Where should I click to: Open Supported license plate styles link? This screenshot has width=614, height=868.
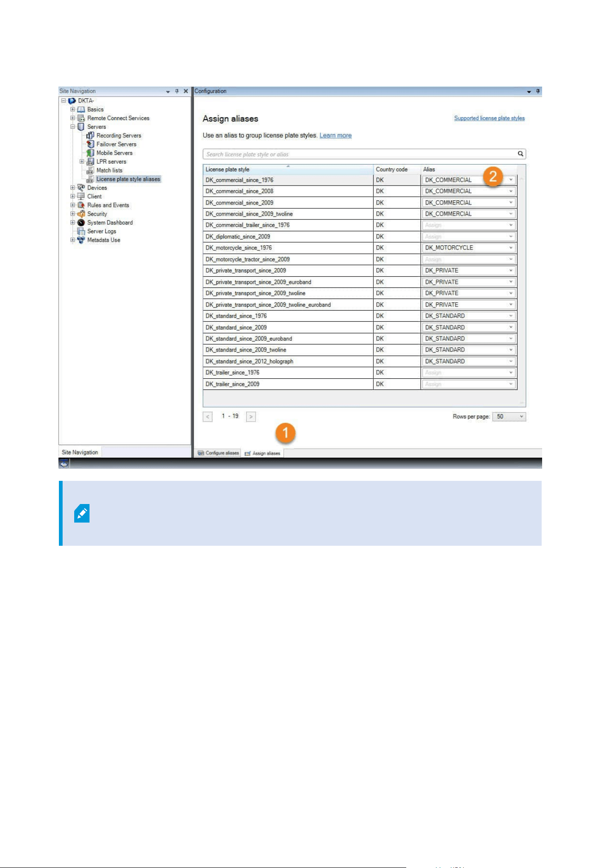point(489,118)
